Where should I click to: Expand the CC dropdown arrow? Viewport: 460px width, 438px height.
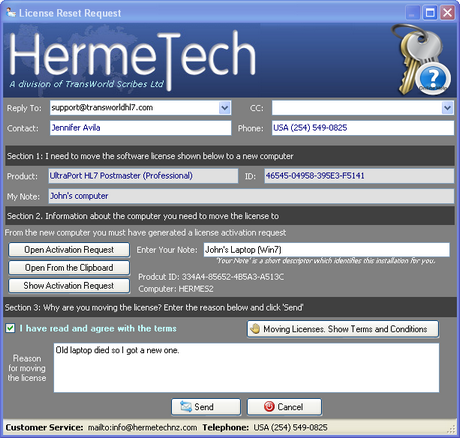pyautogui.click(x=447, y=108)
